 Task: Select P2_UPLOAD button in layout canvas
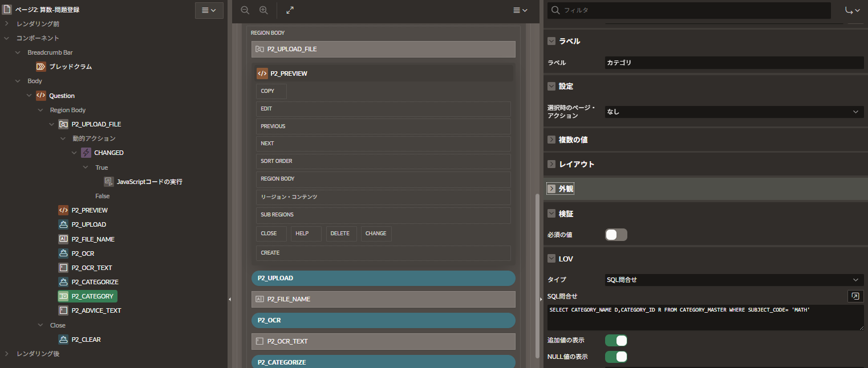tap(383, 278)
